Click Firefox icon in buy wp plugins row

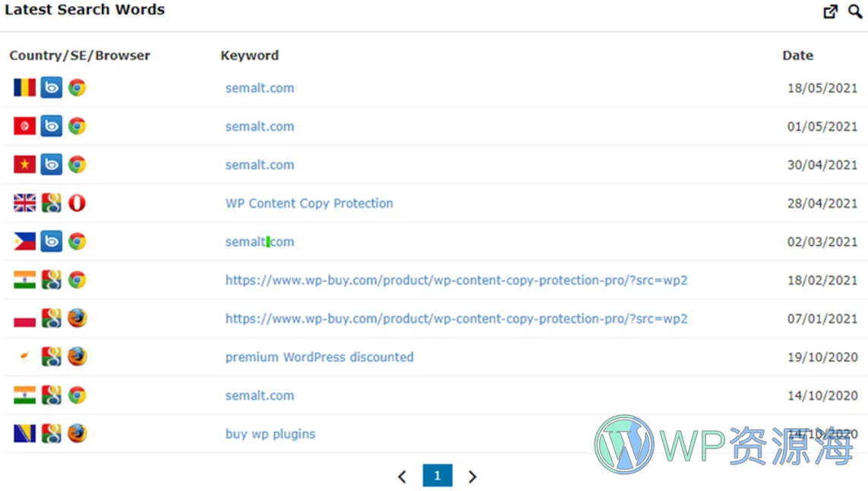[77, 433]
